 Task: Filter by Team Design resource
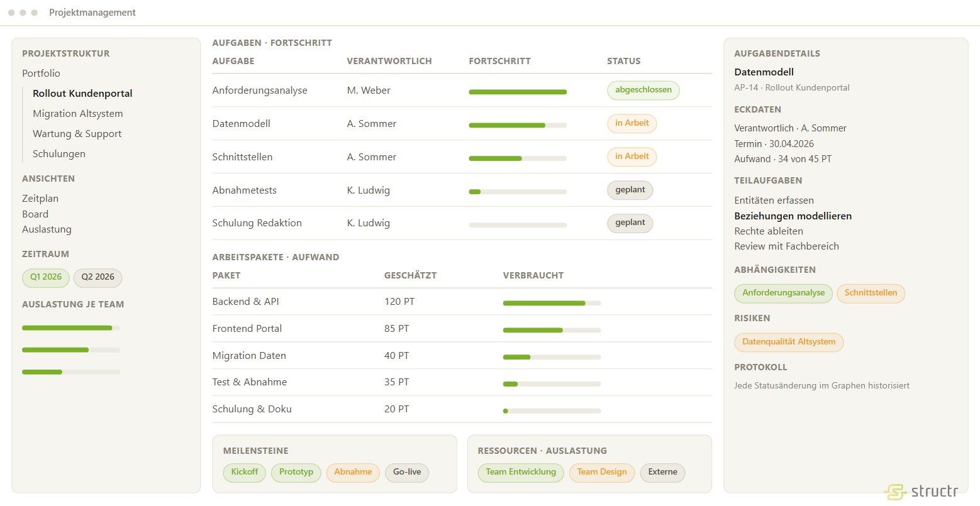[x=602, y=473]
